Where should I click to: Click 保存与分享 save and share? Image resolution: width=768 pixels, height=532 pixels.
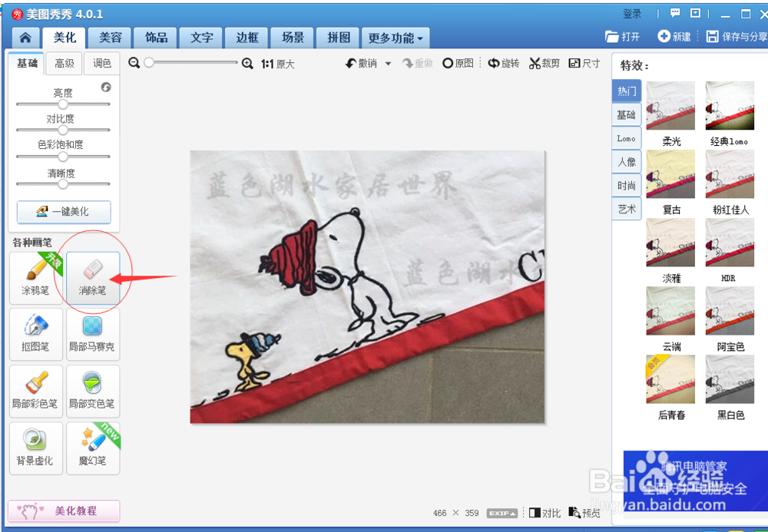(737, 37)
